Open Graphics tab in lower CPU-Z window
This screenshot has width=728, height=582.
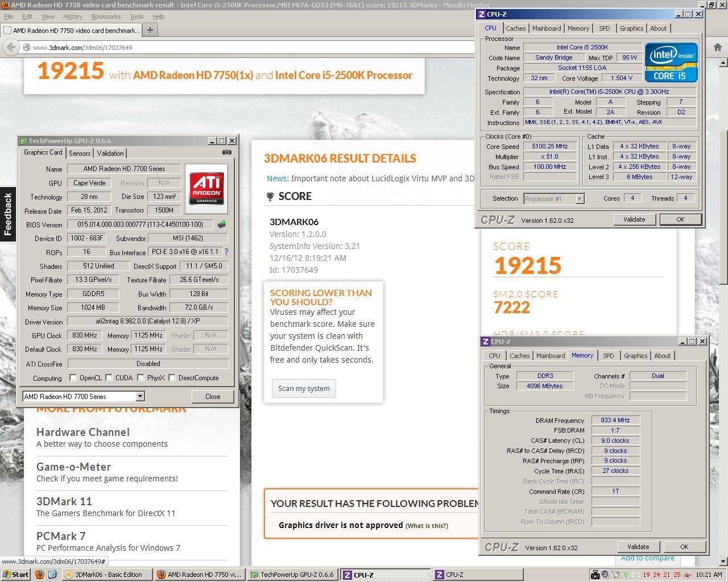click(635, 356)
